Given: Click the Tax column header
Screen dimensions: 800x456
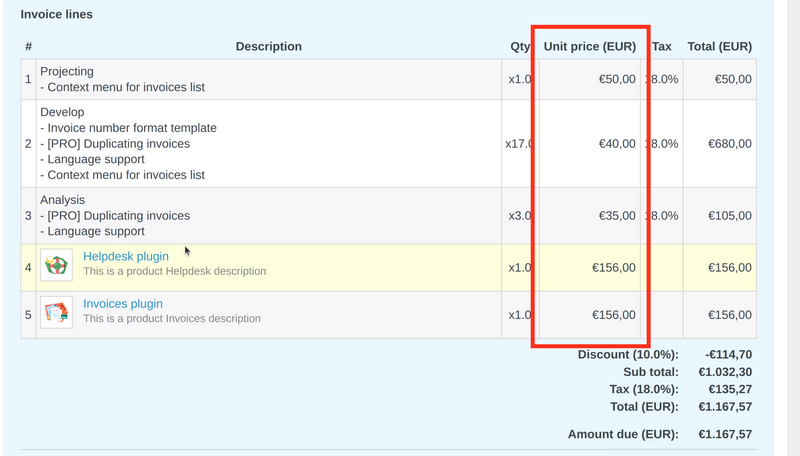Looking at the screenshot, I should click(x=661, y=47).
